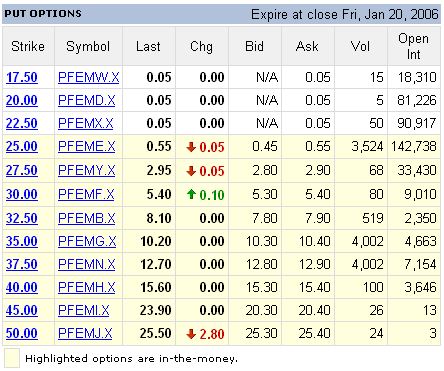Open the 35.00 strike link

(x=22, y=241)
